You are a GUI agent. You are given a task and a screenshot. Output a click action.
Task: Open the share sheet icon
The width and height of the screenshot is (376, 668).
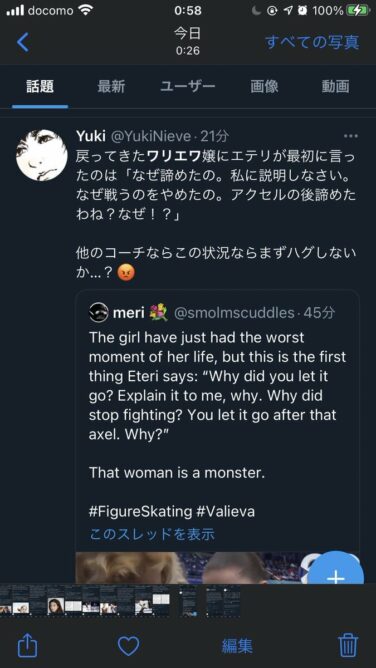28,646
